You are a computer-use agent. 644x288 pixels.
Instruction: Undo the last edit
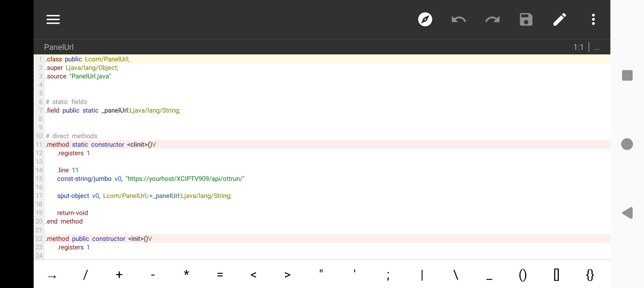click(459, 19)
